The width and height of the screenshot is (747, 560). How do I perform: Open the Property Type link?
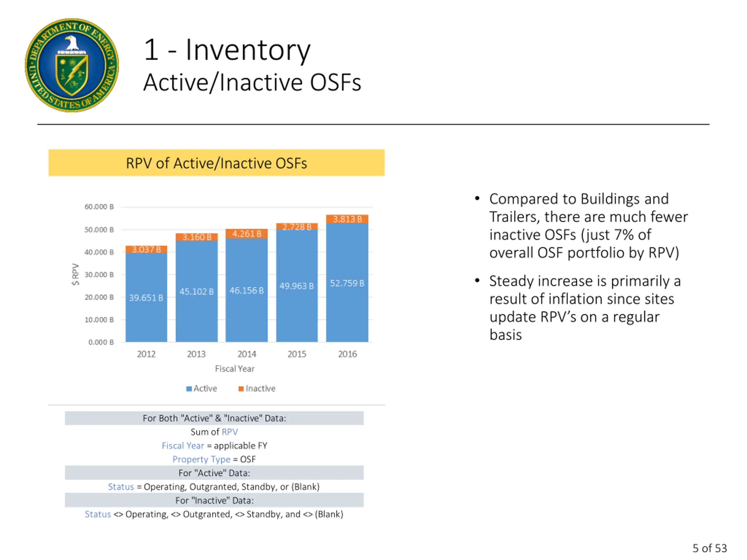tap(201, 459)
